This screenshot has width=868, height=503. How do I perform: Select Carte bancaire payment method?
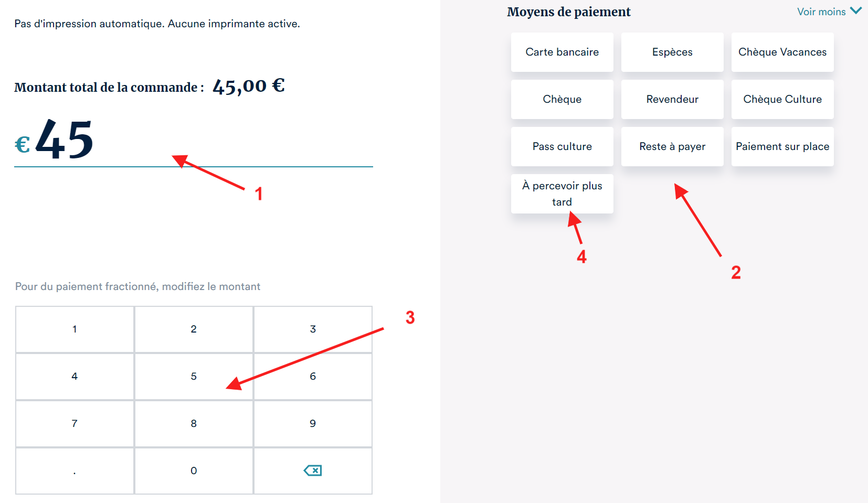[562, 52]
